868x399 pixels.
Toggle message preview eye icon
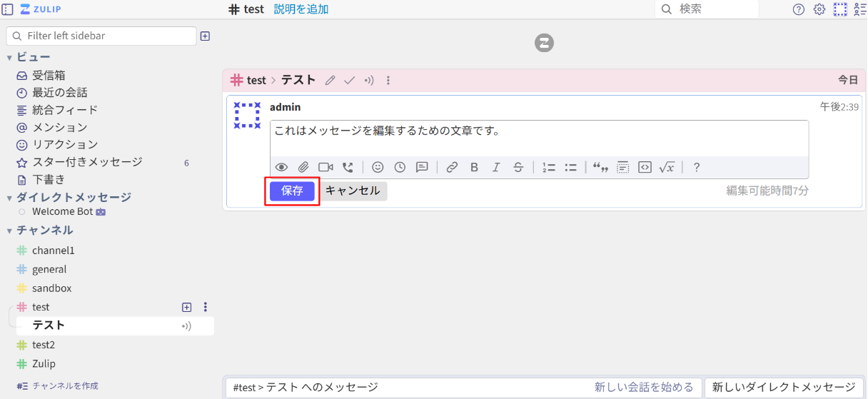tap(281, 167)
